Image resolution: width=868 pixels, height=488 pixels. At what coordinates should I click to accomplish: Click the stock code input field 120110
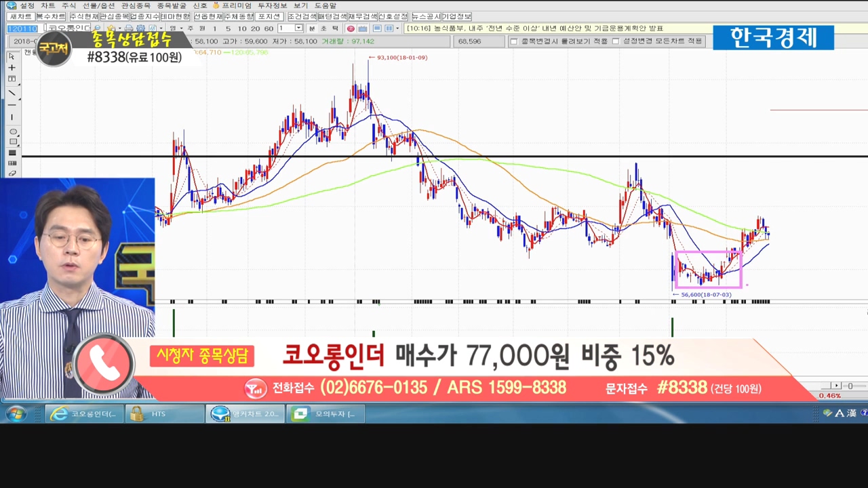click(x=22, y=28)
